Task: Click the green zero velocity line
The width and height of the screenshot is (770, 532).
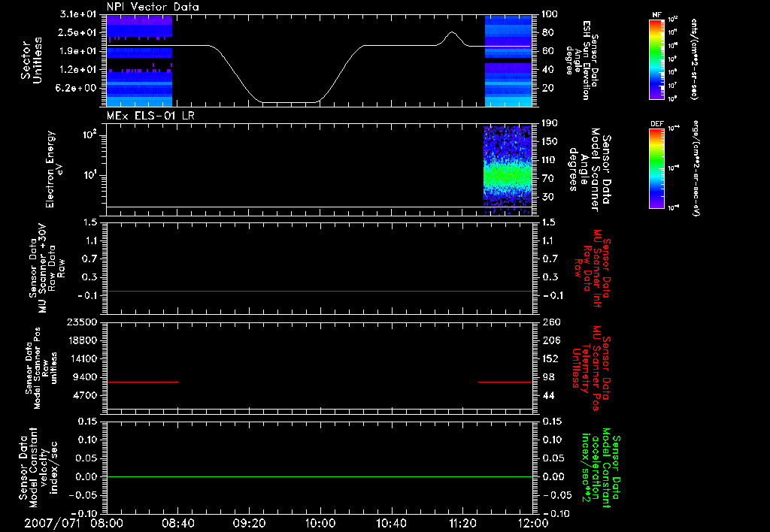Action: tap(320, 476)
